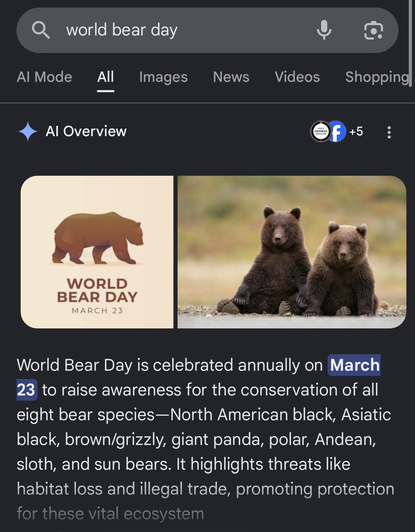
Task: Switch to the AI Mode tab
Action: (x=44, y=77)
